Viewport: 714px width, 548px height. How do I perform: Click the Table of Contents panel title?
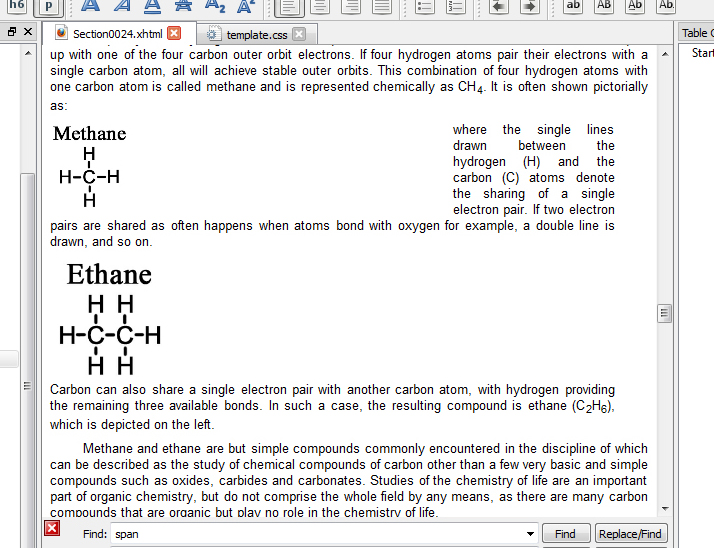tap(698, 33)
